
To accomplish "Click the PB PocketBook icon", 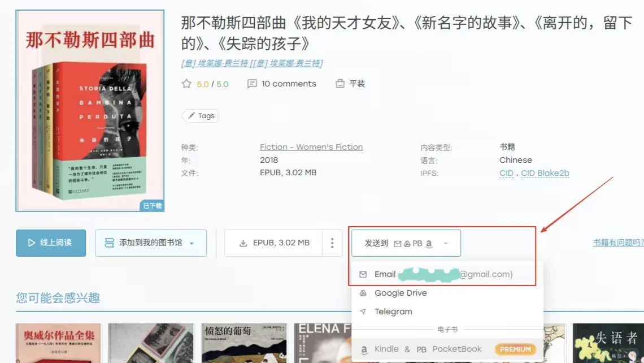I will [x=421, y=349].
